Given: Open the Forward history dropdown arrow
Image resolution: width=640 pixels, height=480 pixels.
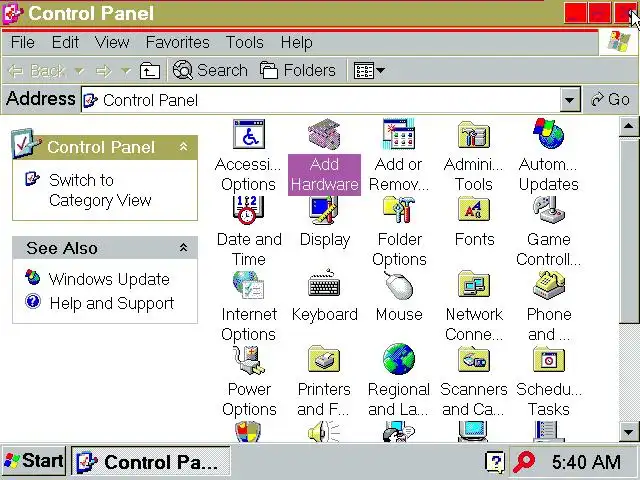Looking at the screenshot, I should [x=126, y=71].
